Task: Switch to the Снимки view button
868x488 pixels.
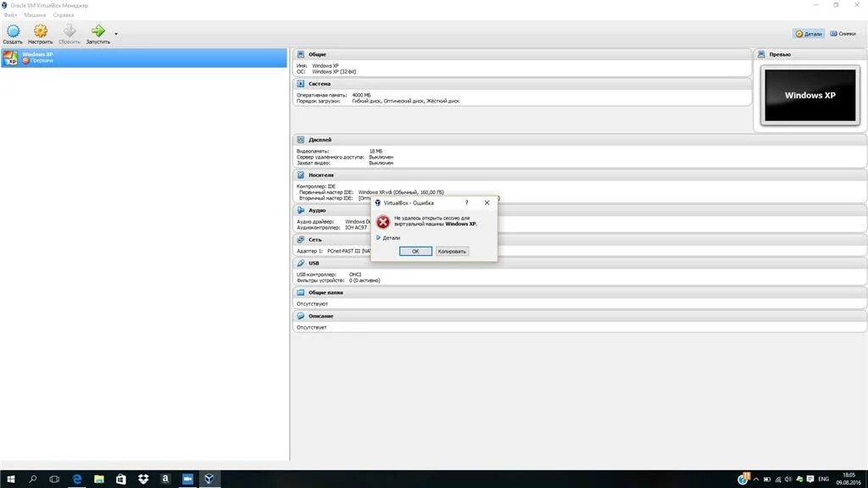Action: [843, 34]
